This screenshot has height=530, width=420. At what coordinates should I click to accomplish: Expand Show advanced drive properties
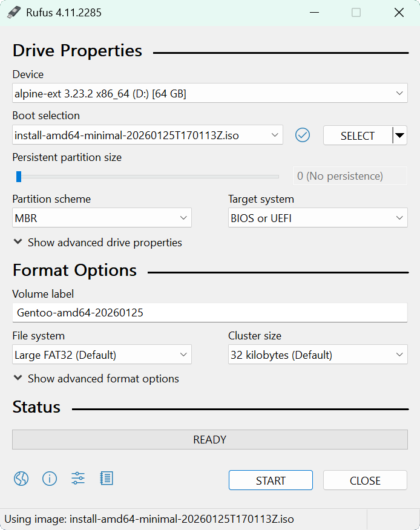tap(97, 243)
